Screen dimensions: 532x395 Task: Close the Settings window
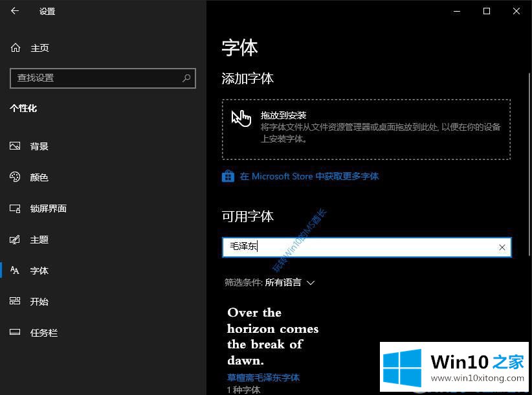coord(516,11)
